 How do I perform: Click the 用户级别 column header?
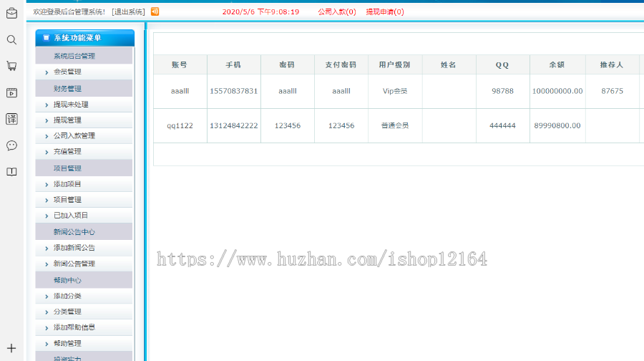pyautogui.click(x=395, y=64)
